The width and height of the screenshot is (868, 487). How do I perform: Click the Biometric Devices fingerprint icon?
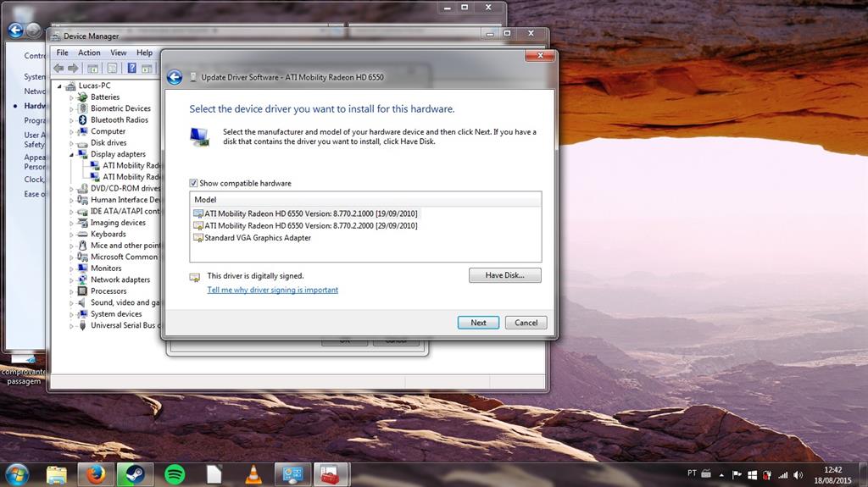[82, 108]
